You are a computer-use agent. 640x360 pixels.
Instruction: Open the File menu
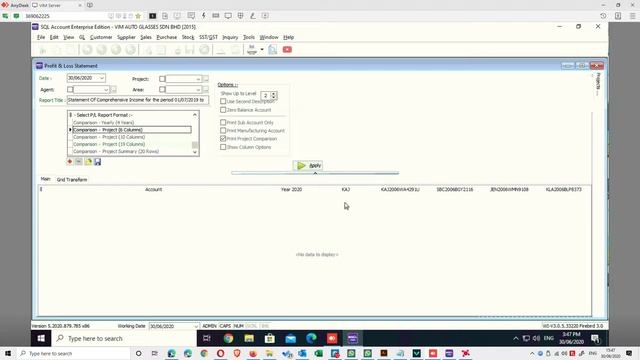41,37
